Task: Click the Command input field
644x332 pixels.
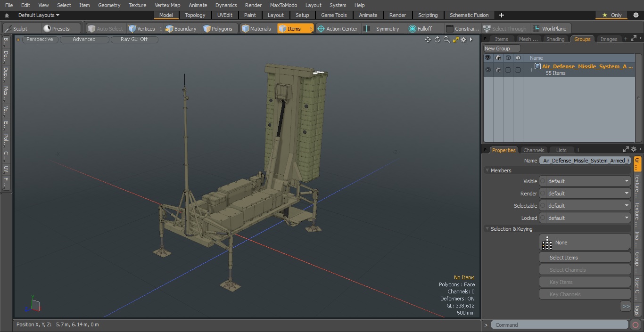Action: (560, 325)
